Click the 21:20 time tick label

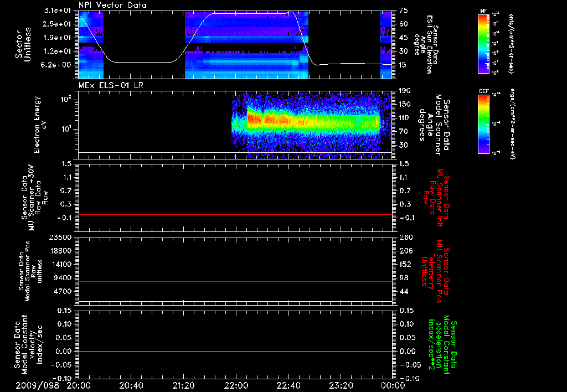[x=184, y=385]
